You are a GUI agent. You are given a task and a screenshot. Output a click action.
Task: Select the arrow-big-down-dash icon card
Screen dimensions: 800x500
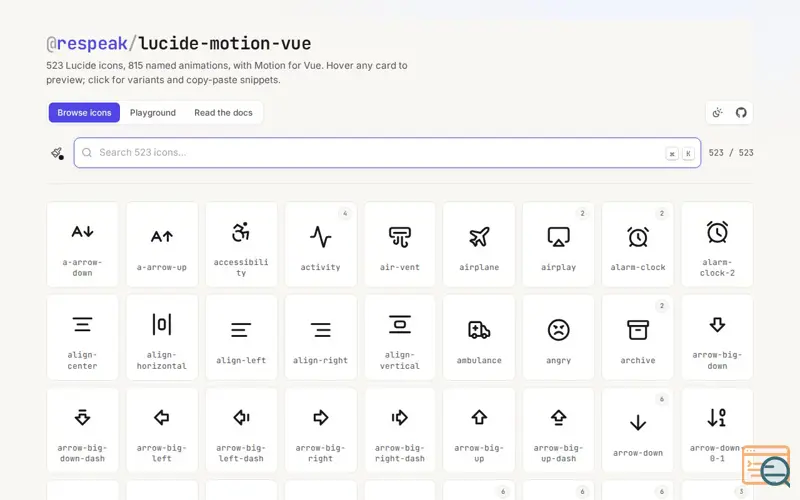(x=82, y=430)
